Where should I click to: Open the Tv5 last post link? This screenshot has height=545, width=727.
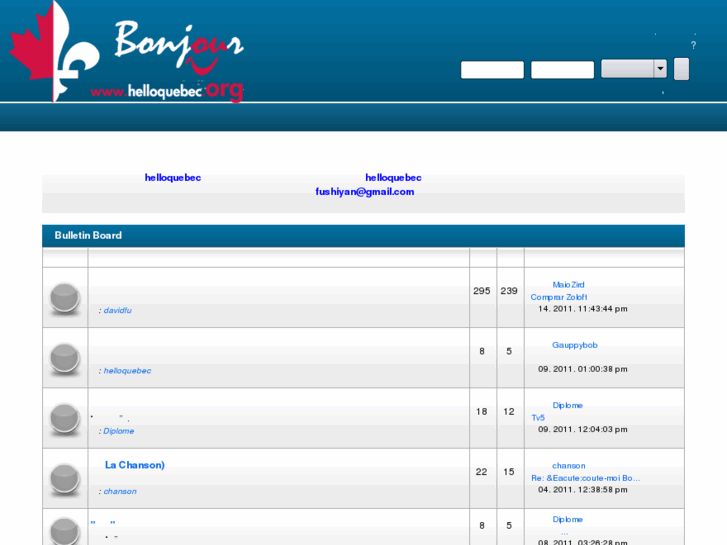(538, 417)
